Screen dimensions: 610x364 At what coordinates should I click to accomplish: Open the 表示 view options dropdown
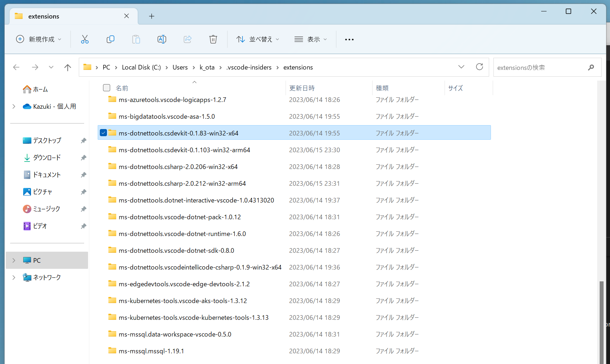pos(311,39)
